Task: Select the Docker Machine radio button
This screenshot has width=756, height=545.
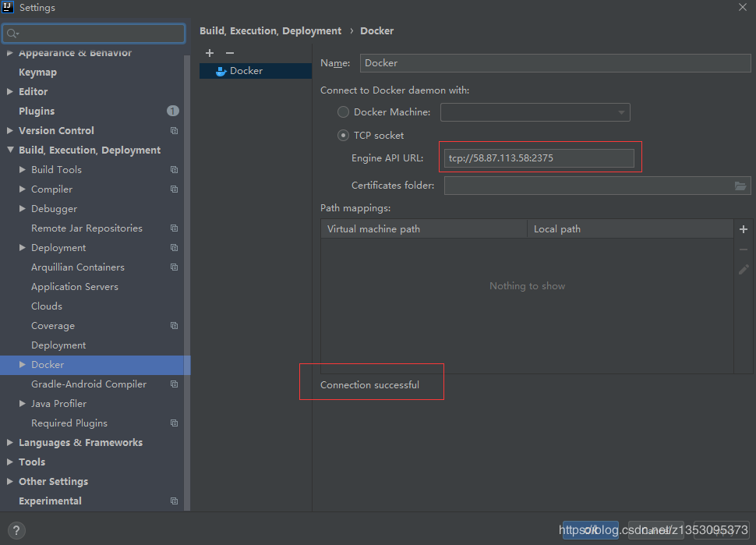Action: (343, 112)
